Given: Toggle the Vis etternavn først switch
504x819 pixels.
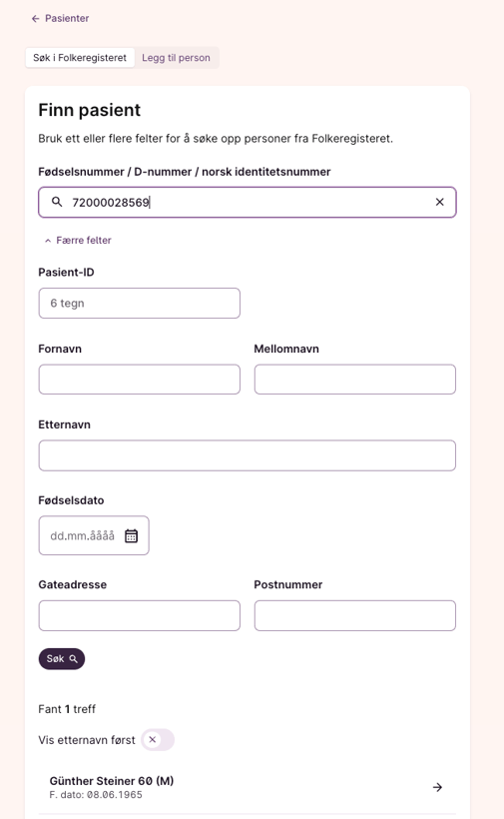Looking at the screenshot, I should (158, 740).
